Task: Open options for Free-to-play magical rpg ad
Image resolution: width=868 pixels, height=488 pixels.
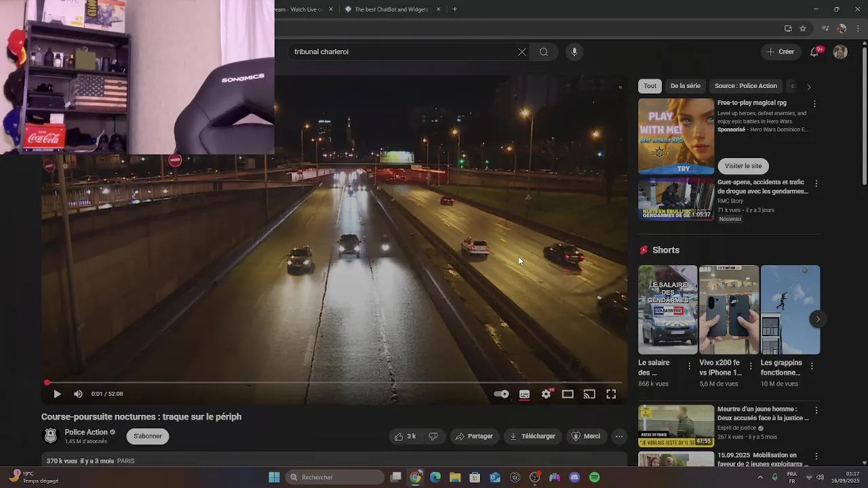Action: pyautogui.click(x=814, y=104)
